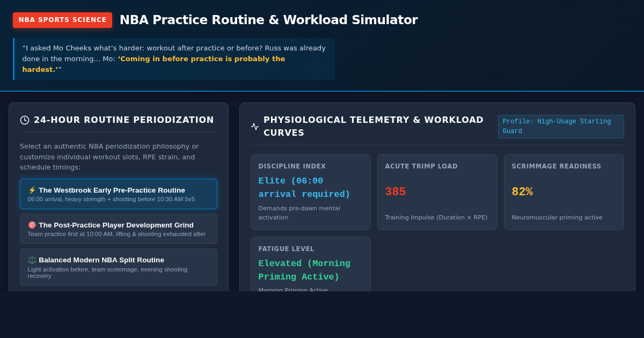Click the highlighted quote 'Coming in before practice'
This screenshot has height=338, width=644.
tap(153, 64)
